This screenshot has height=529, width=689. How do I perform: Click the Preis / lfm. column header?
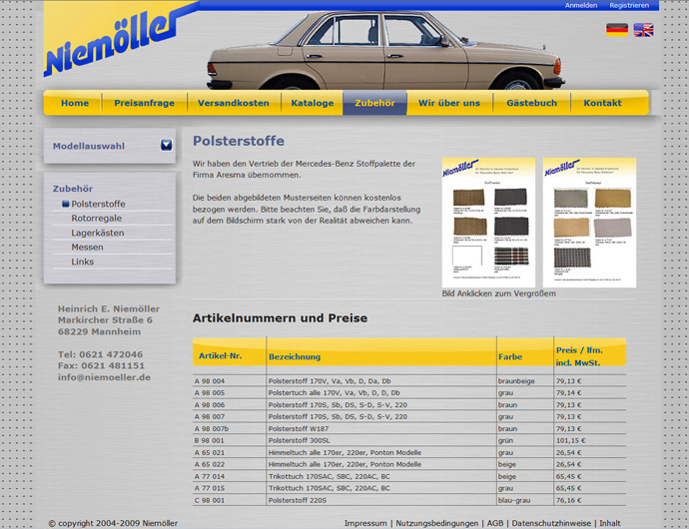coord(579,356)
